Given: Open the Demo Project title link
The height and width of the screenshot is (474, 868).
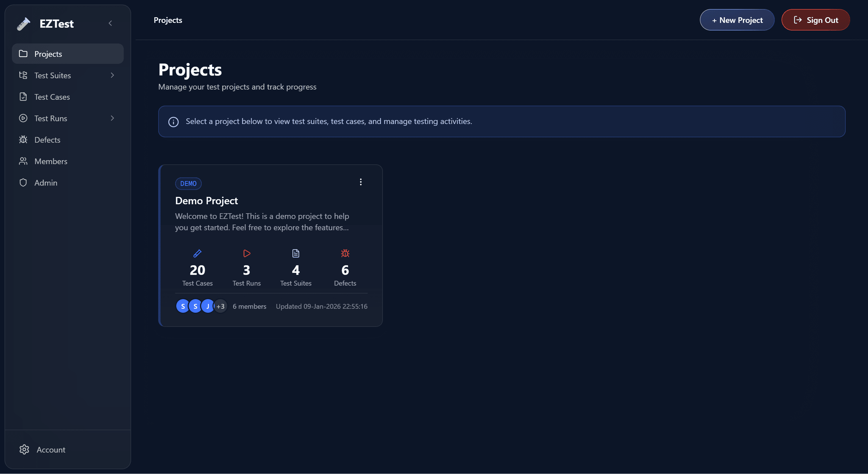Looking at the screenshot, I should tap(206, 201).
